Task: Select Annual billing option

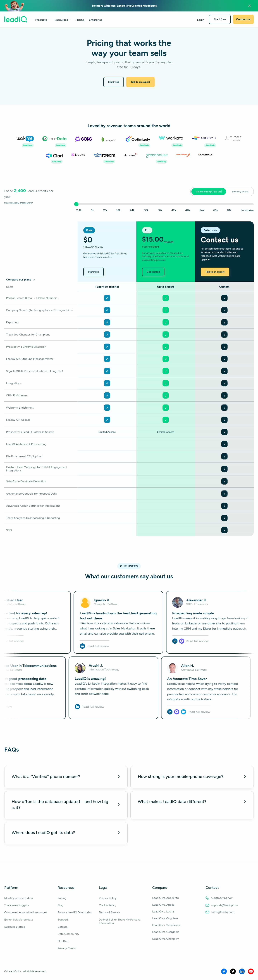Action: point(209,191)
